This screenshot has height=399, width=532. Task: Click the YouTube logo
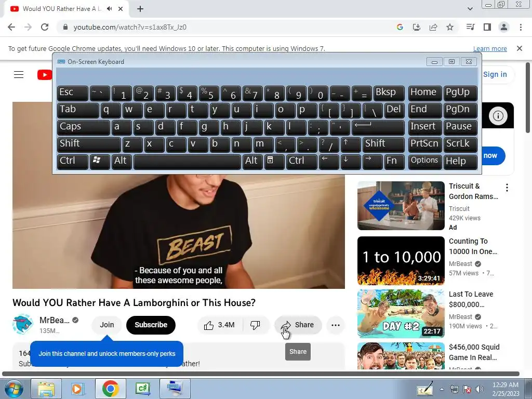45,75
